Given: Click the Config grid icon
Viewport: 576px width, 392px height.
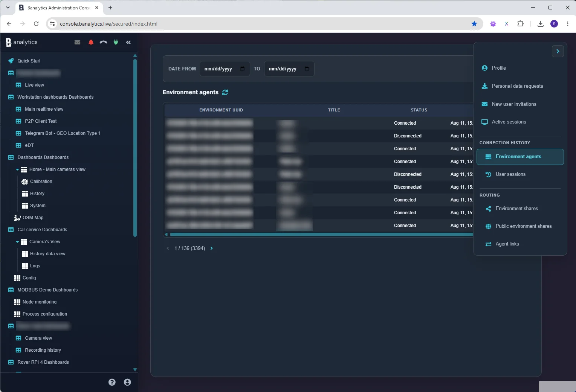Looking at the screenshot, I should (x=17, y=278).
